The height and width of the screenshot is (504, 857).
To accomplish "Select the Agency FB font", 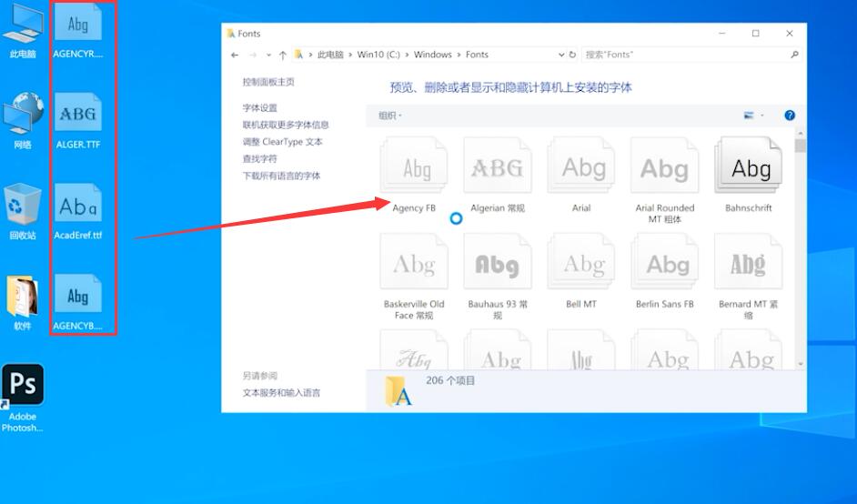I will pyautogui.click(x=414, y=175).
